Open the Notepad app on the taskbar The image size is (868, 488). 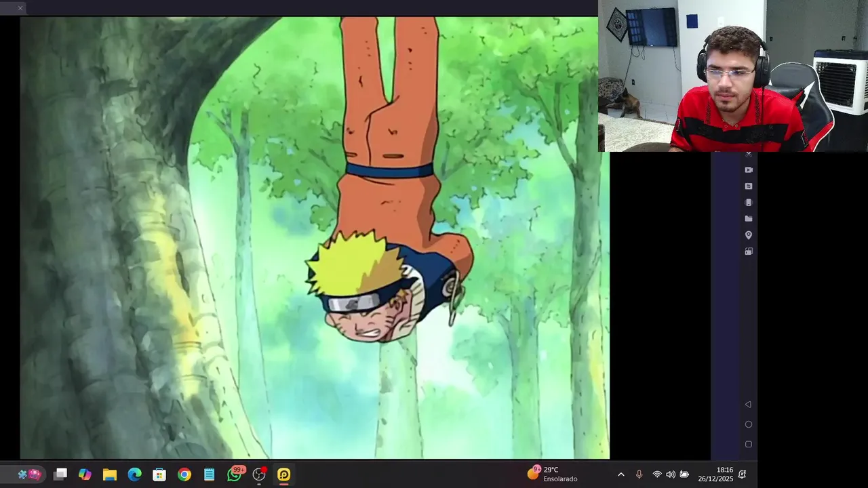pyautogui.click(x=210, y=474)
